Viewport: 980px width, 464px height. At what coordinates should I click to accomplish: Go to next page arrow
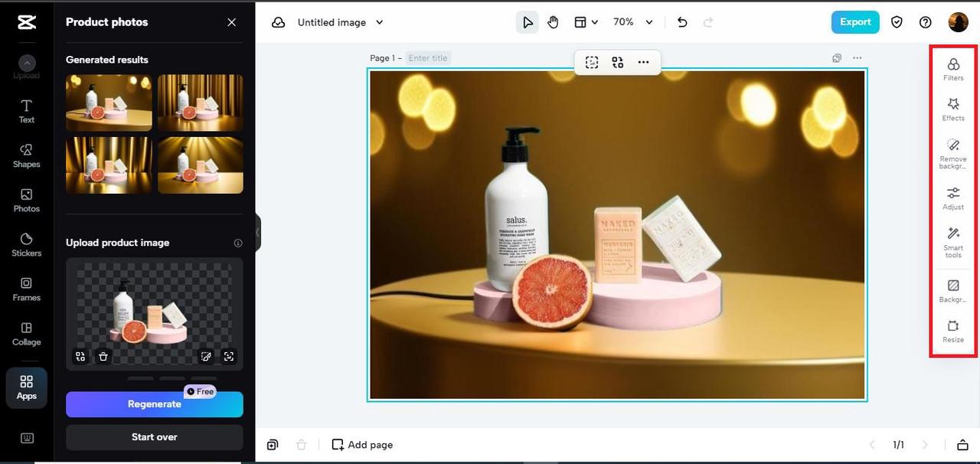[925, 445]
